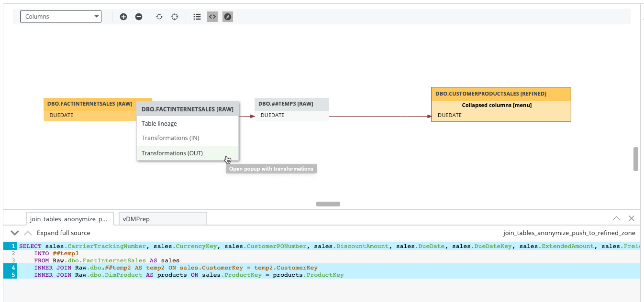This screenshot has height=302, width=644.
Task: Click the zoom in plus icon
Action: pos(123,17)
